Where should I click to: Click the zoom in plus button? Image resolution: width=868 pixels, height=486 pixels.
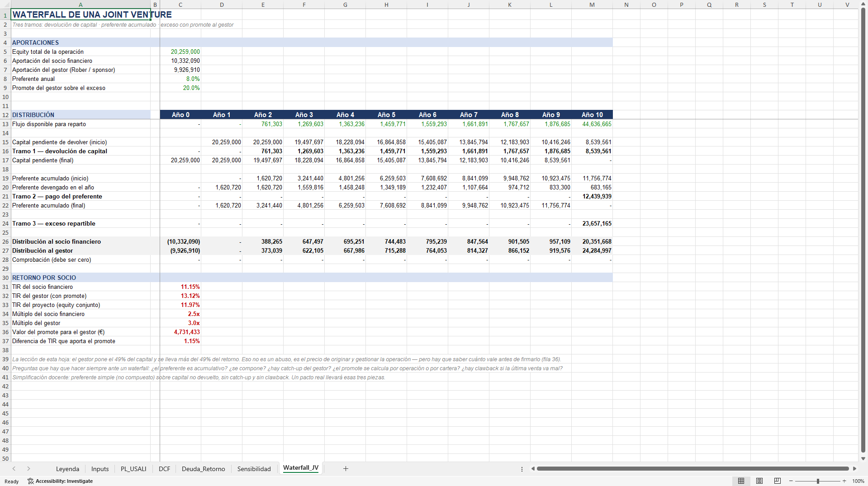tap(844, 481)
